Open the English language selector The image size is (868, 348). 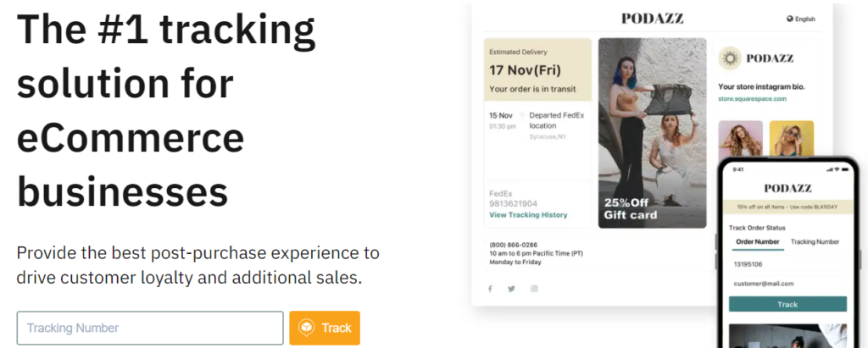pyautogui.click(x=801, y=19)
